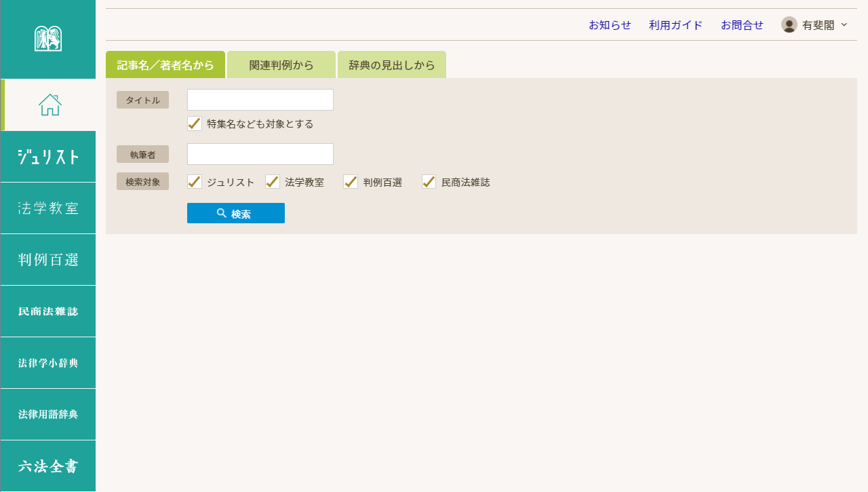Click the 執筆者 label
The width and height of the screenshot is (868, 492).
coord(142,154)
